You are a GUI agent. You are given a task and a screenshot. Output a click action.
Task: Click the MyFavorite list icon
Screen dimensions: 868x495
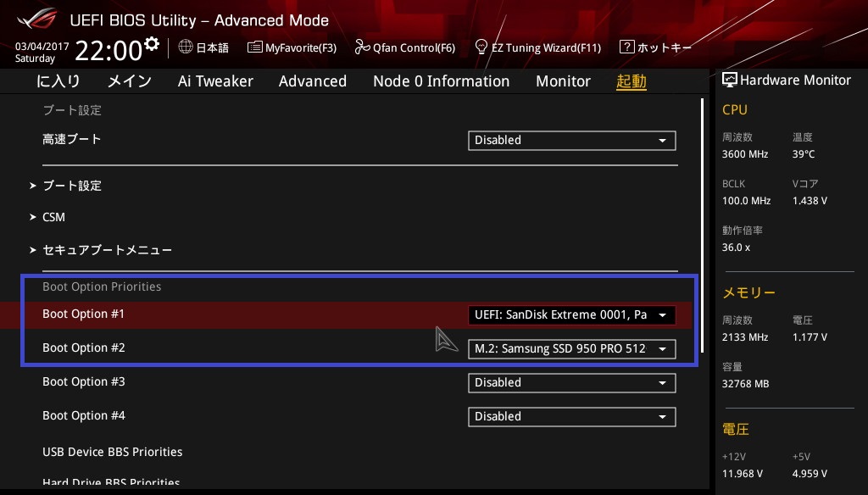(x=254, y=47)
